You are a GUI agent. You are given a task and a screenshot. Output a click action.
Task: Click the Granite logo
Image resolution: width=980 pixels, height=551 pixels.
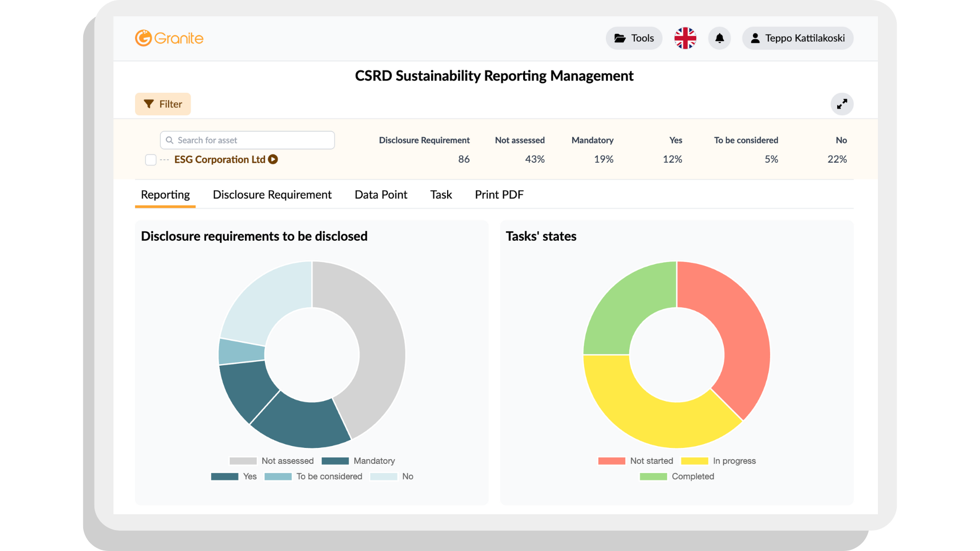[169, 38]
